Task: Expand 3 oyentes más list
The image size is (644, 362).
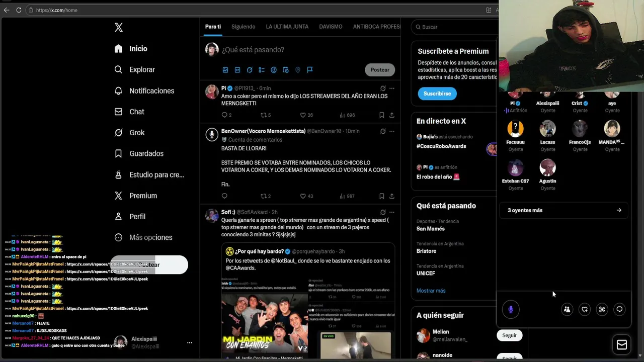Action: (x=564, y=210)
